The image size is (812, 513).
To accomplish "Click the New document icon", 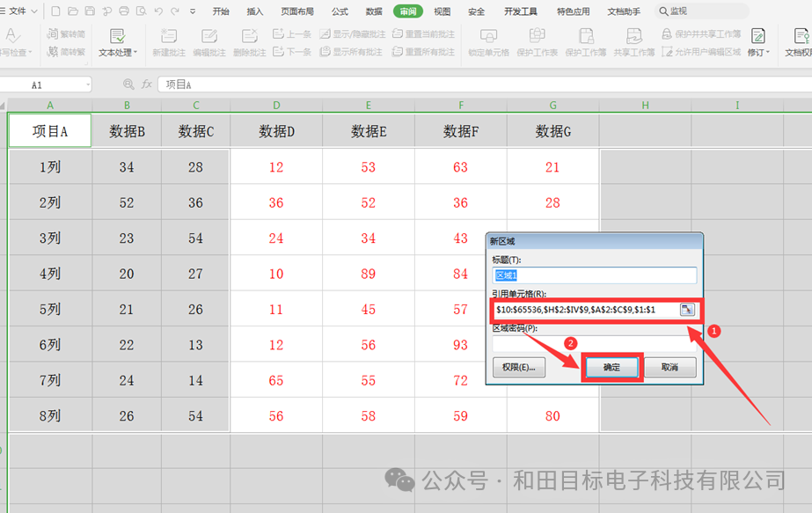I will pyautogui.click(x=56, y=11).
